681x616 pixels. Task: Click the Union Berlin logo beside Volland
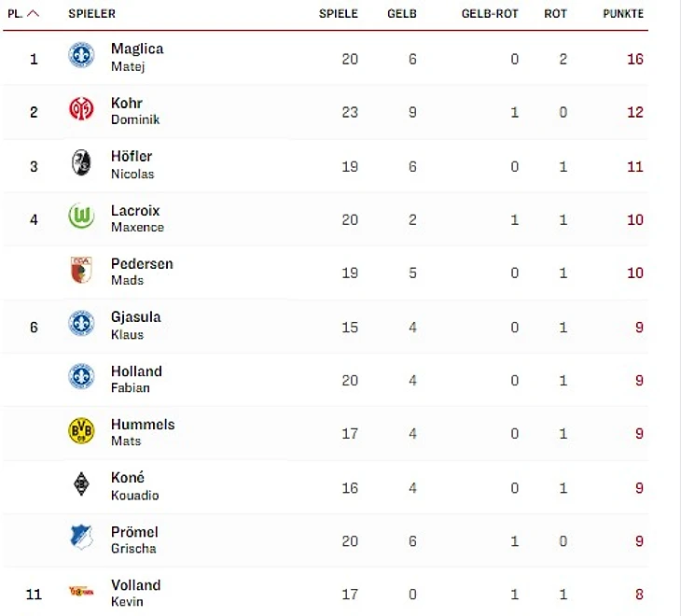point(81,592)
